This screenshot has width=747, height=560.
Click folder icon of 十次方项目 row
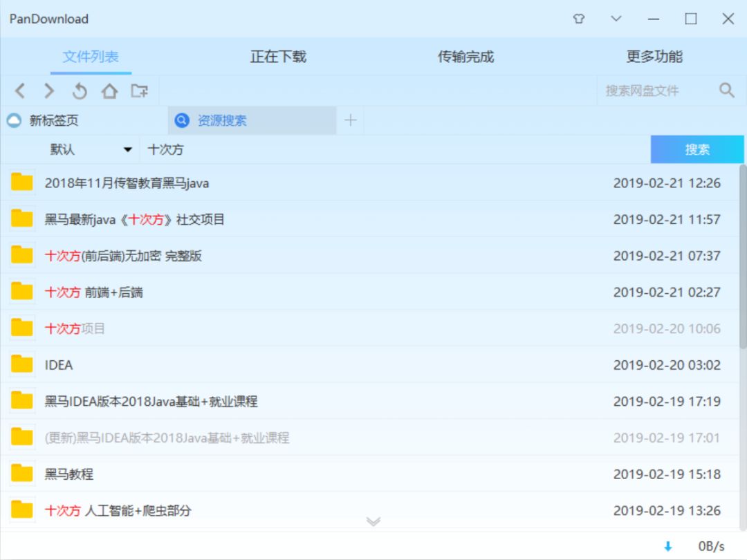click(x=22, y=328)
